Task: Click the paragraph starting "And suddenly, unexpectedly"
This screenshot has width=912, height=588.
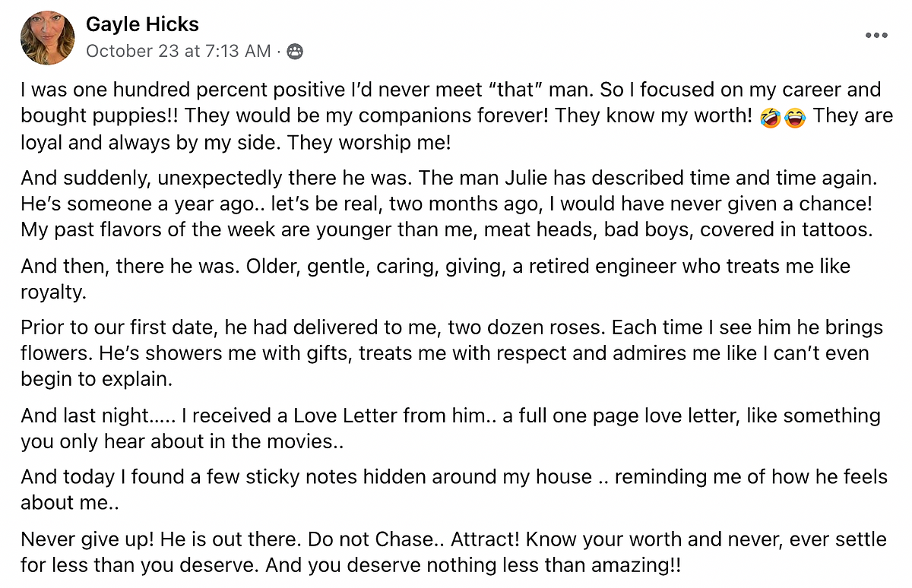Action: pyautogui.click(x=449, y=203)
